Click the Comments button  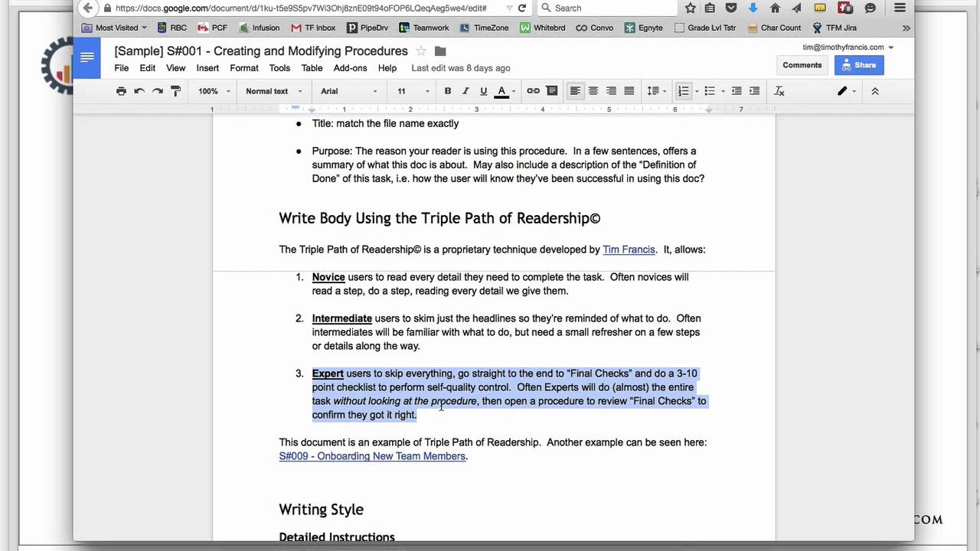coord(802,65)
